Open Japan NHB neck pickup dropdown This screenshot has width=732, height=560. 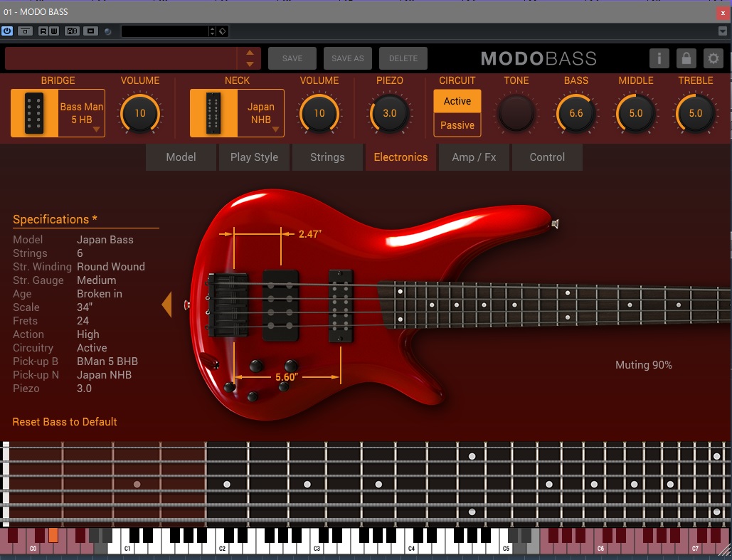[261, 113]
